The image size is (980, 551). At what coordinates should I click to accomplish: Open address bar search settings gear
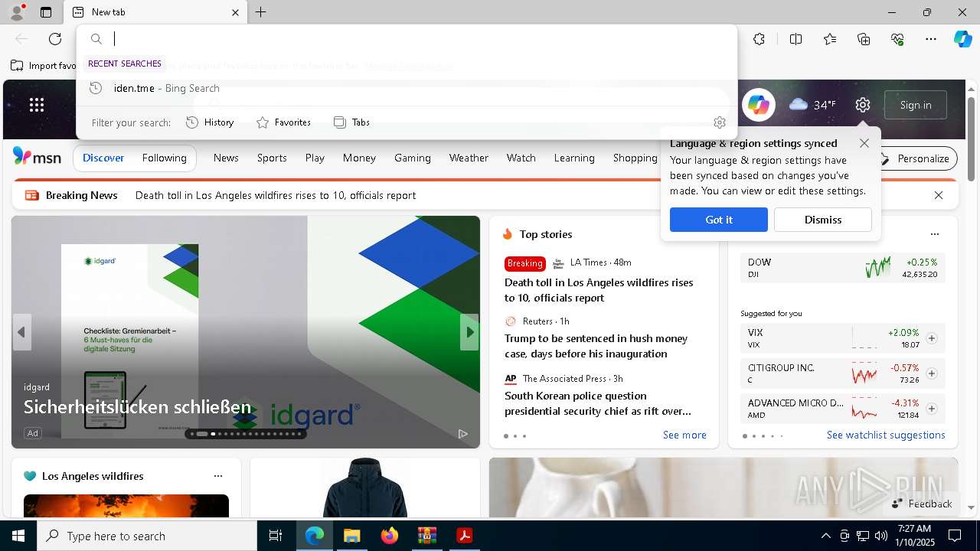(720, 122)
